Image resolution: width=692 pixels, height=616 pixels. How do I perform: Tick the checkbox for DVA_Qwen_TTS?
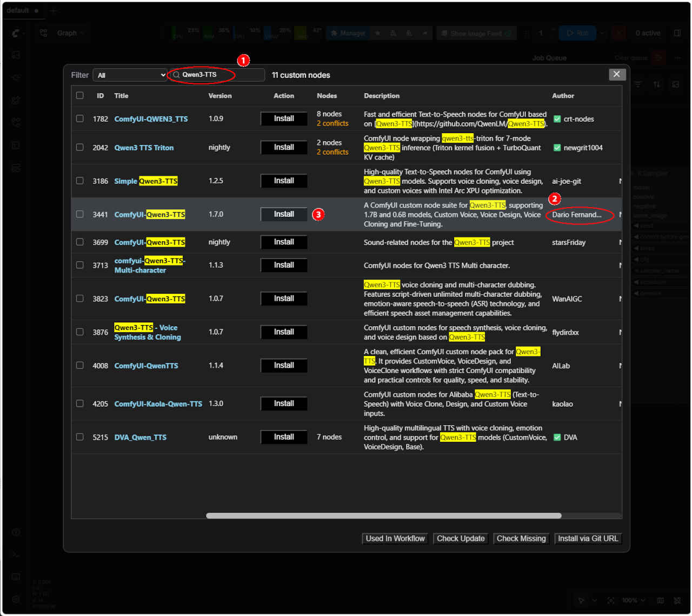80,437
